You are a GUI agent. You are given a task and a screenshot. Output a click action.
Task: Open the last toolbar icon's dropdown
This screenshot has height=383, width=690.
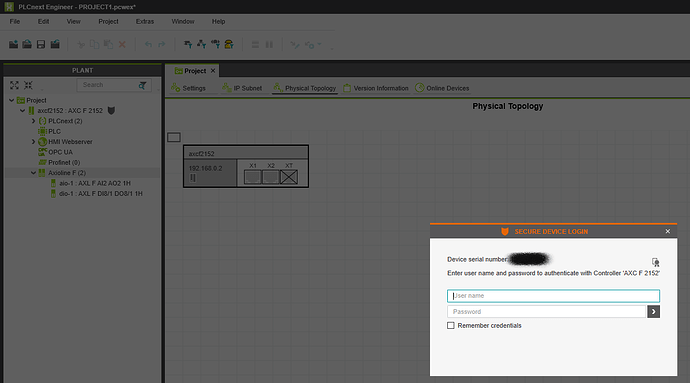coord(319,44)
